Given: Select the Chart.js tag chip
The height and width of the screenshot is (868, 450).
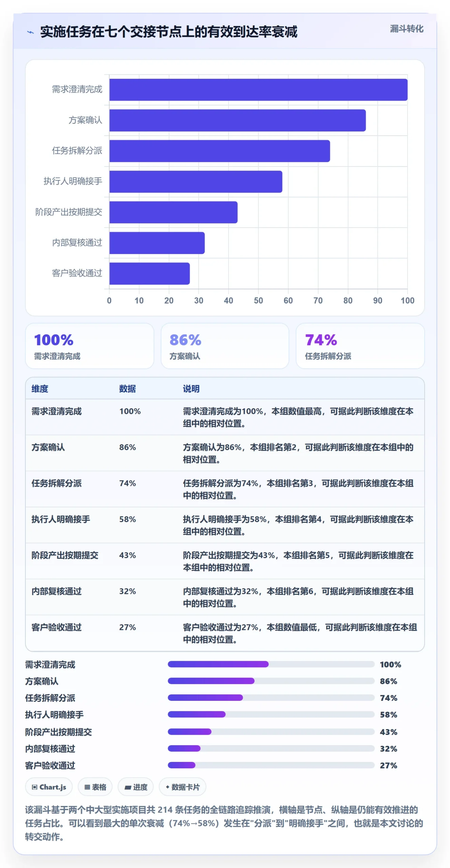Looking at the screenshot, I should click(x=49, y=787).
